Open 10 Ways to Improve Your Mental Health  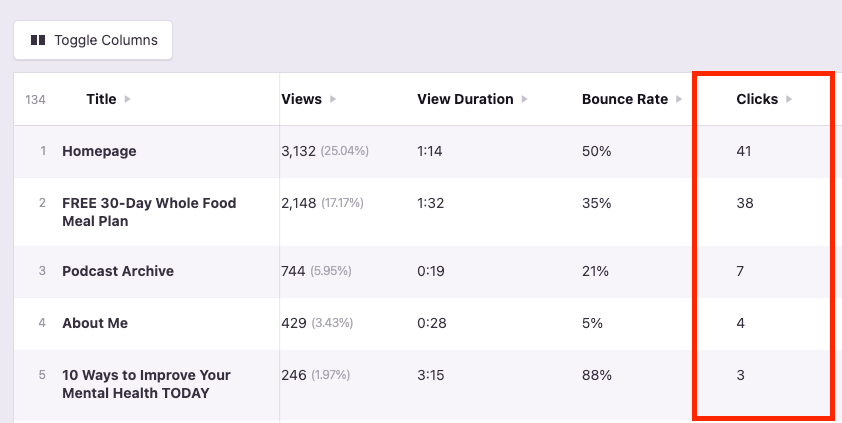[x=146, y=384]
